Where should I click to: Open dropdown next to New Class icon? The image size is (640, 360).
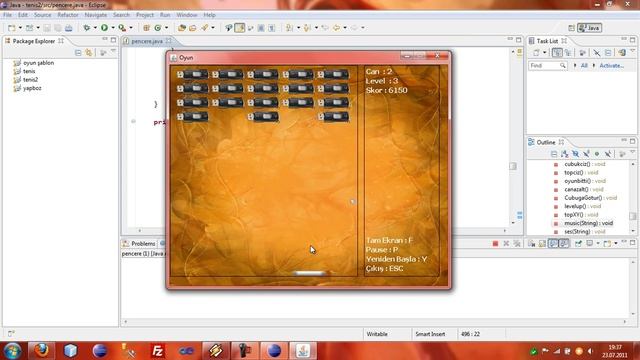(166, 28)
